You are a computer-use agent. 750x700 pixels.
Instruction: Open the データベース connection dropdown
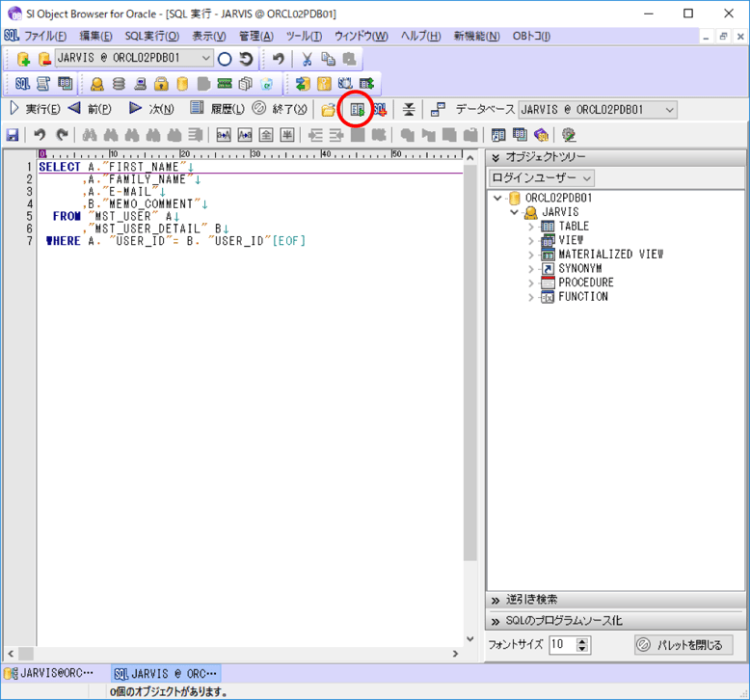(669, 110)
